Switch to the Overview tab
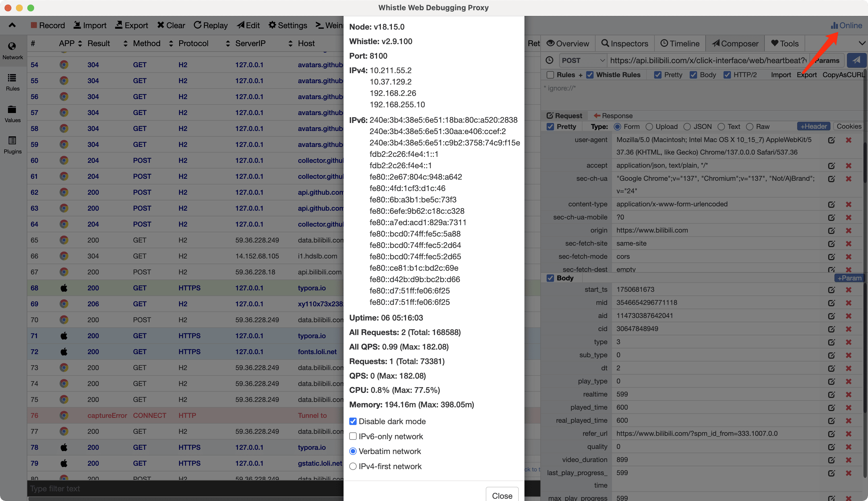This screenshot has width=868, height=501. 568,44
